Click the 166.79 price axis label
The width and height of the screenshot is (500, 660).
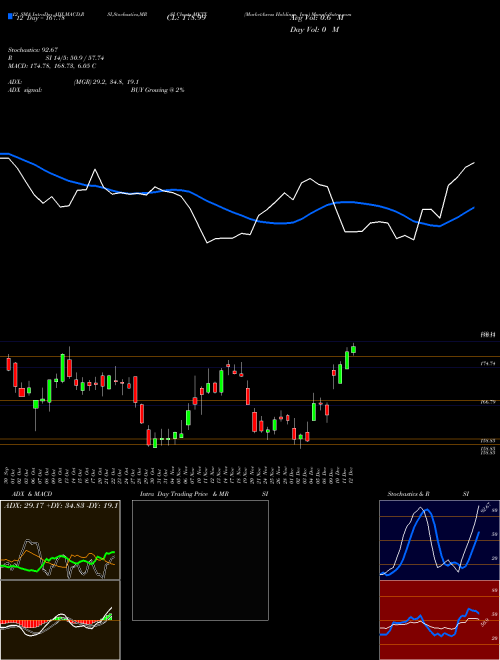(x=488, y=402)
